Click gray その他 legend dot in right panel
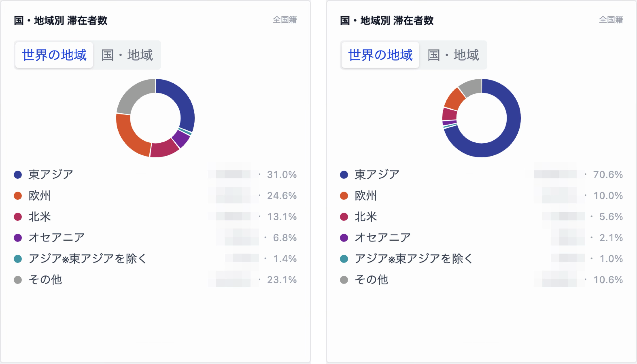The image size is (637, 364). [x=344, y=279]
